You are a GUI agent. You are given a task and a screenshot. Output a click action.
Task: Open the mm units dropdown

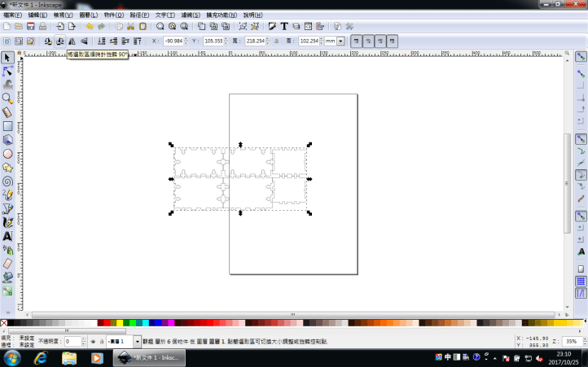tap(334, 41)
